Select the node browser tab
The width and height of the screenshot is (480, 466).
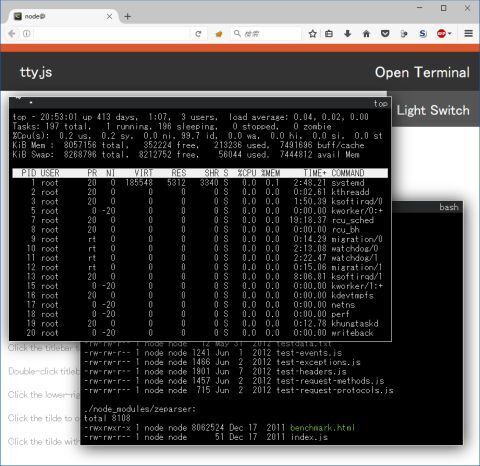62,16
